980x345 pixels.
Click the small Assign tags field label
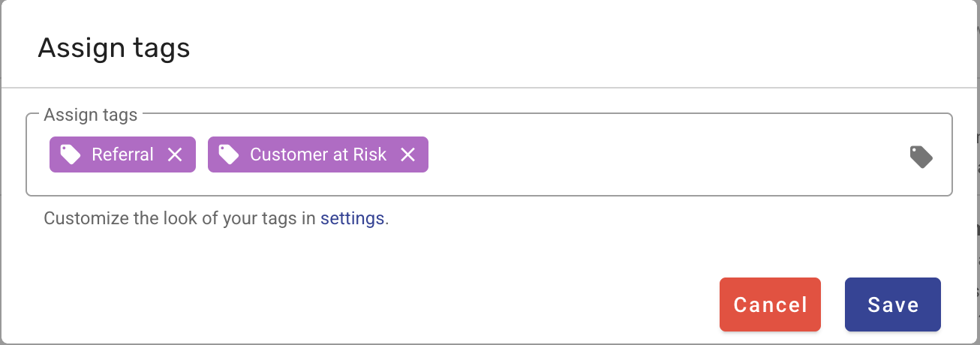tap(91, 115)
